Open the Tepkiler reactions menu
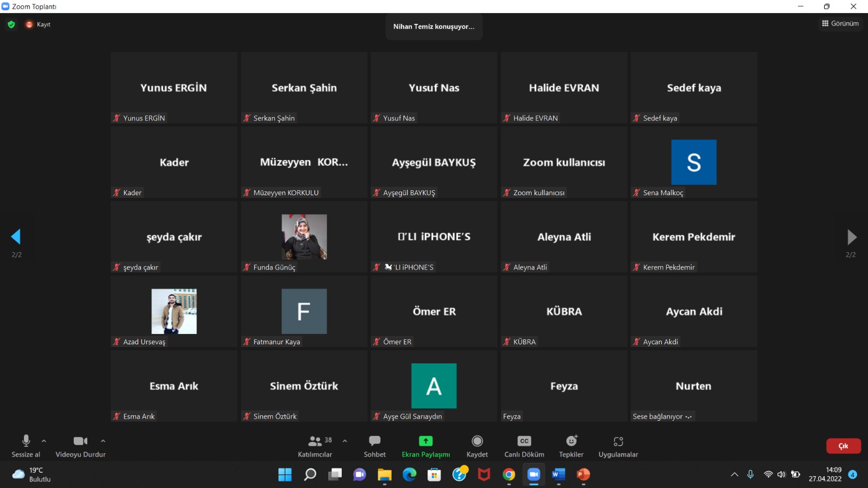 click(x=571, y=446)
